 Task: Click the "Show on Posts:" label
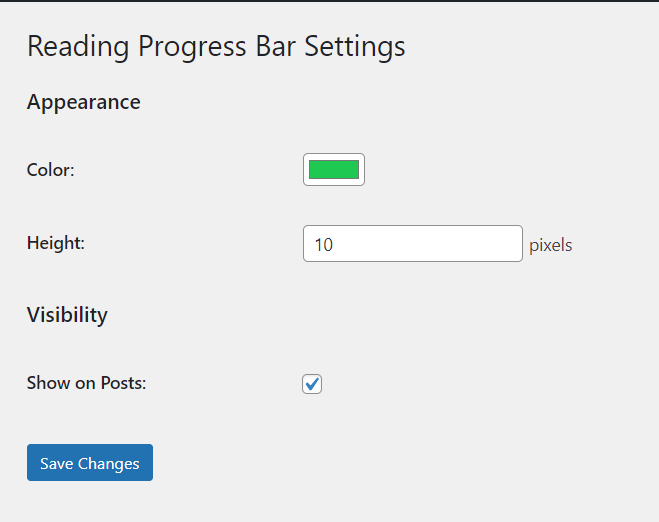click(87, 383)
